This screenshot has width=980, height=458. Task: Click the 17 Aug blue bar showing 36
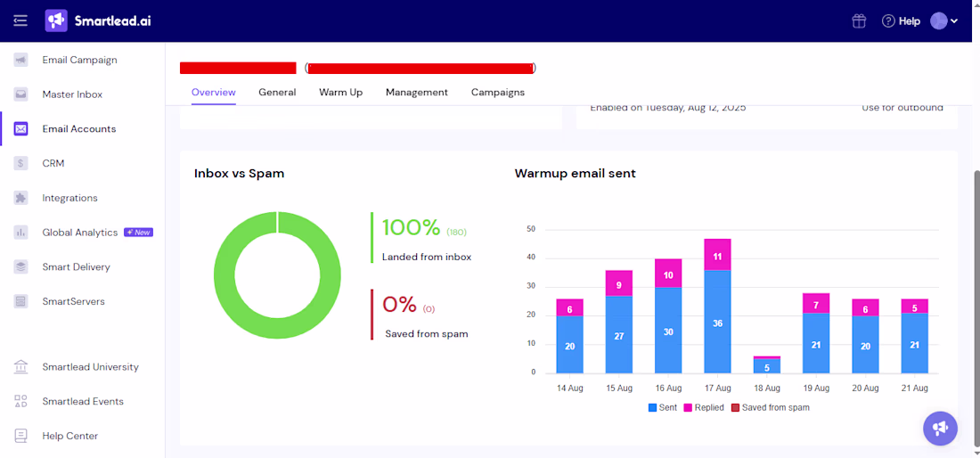coord(717,322)
